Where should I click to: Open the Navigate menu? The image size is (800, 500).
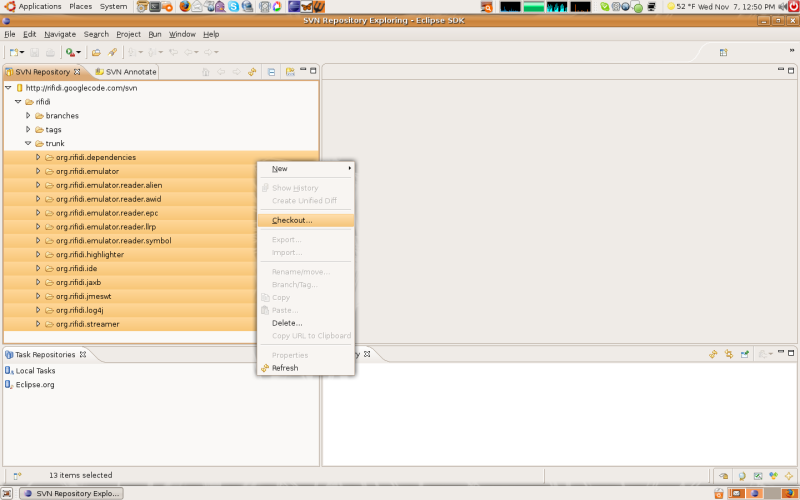tap(60, 34)
